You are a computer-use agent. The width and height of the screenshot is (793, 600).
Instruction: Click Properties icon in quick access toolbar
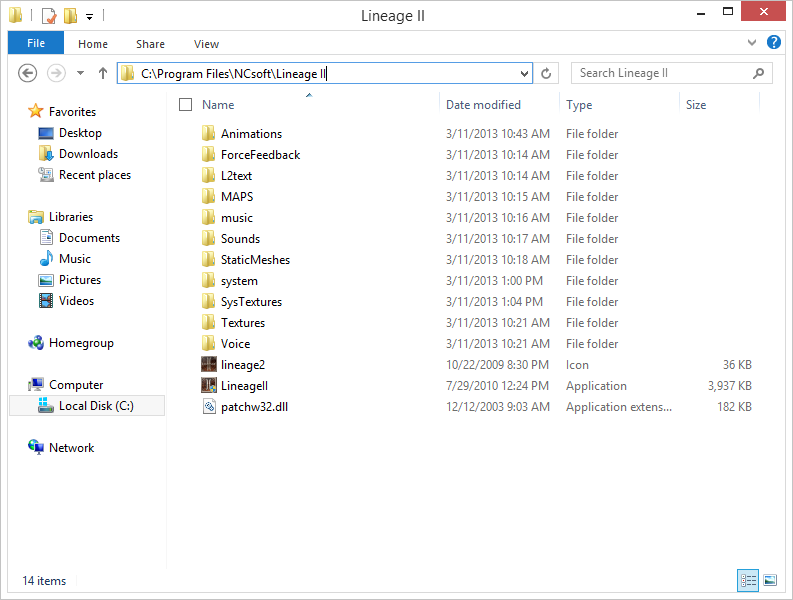[49, 16]
